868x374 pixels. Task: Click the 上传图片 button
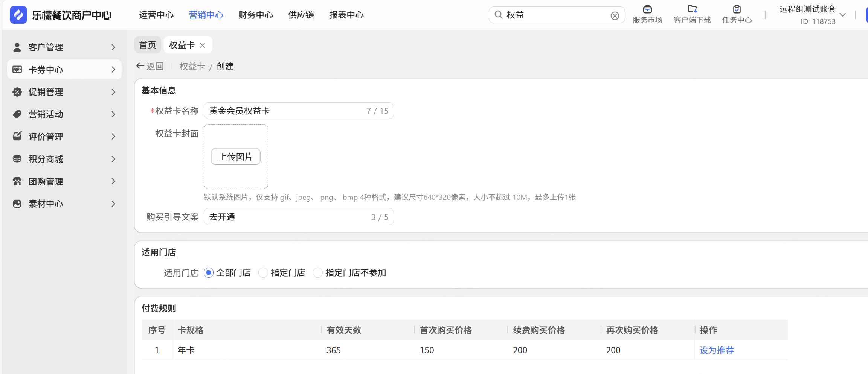pos(236,157)
